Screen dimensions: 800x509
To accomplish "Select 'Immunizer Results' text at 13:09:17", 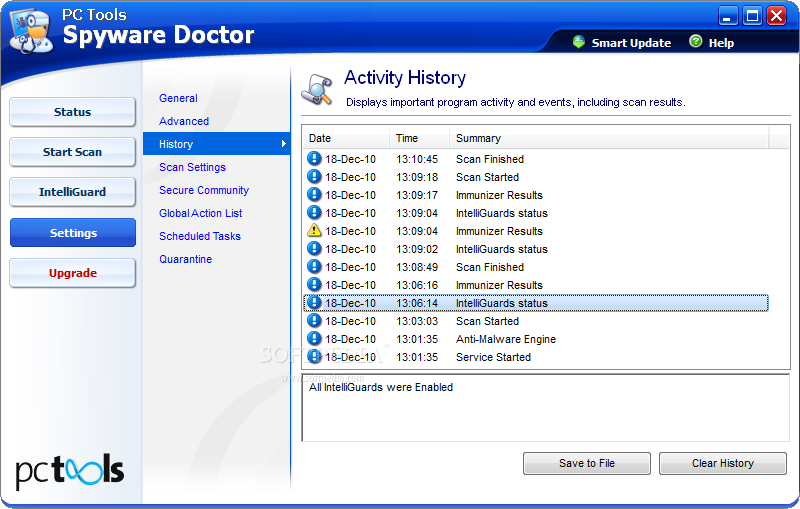I will 499,195.
